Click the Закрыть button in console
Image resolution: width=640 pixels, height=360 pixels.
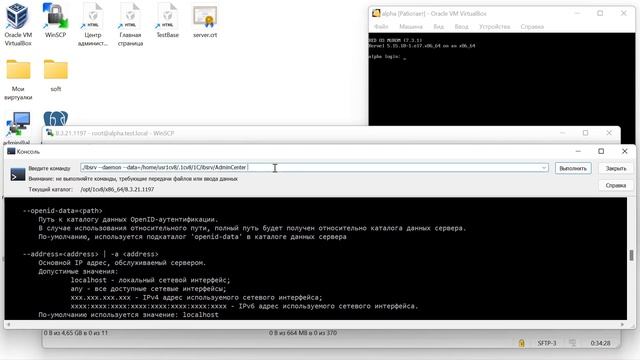616,168
